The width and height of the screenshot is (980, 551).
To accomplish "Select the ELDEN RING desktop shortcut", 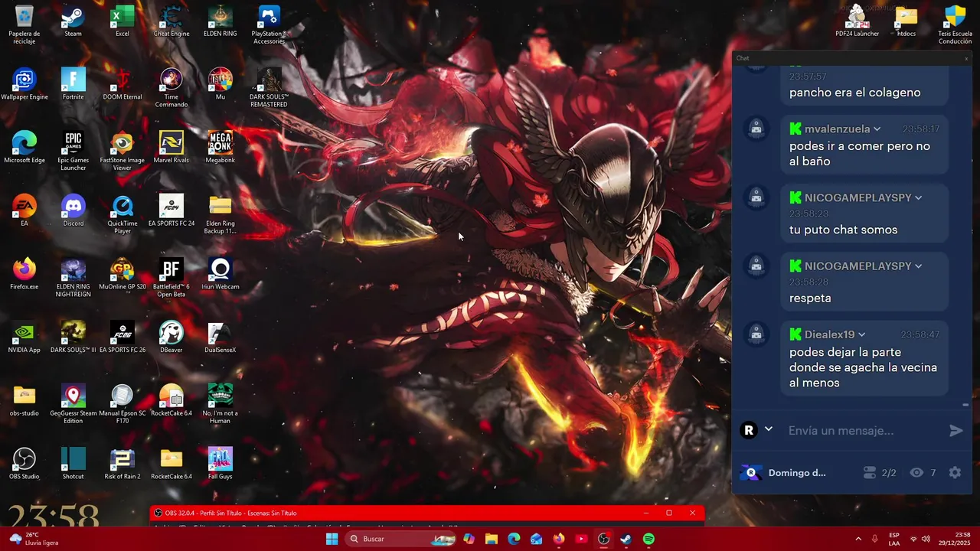I will pos(220,21).
